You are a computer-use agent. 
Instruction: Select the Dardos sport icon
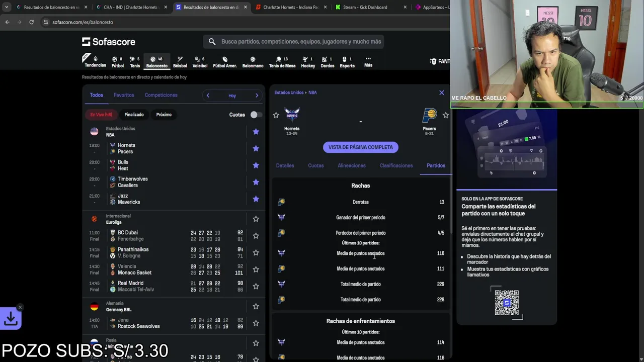327,62
